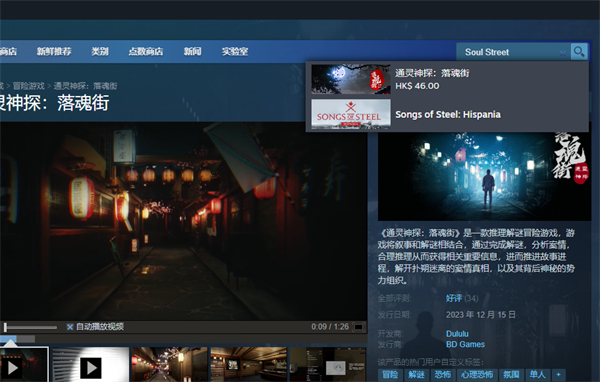
Task: Clear the Soul Street search text
Action: click(562, 53)
